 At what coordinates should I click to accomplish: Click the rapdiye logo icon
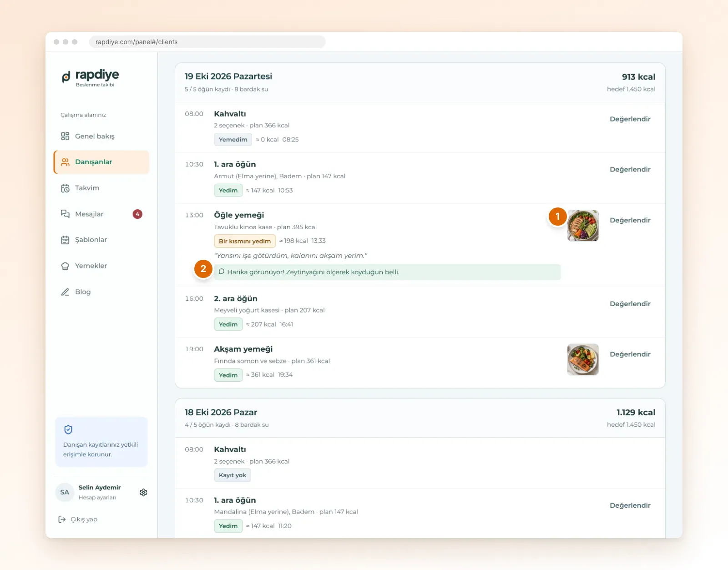click(66, 77)
